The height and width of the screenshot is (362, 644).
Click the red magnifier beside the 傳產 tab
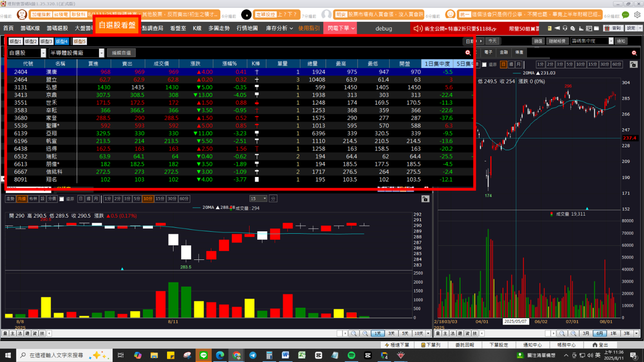click(x=634, y=53)
